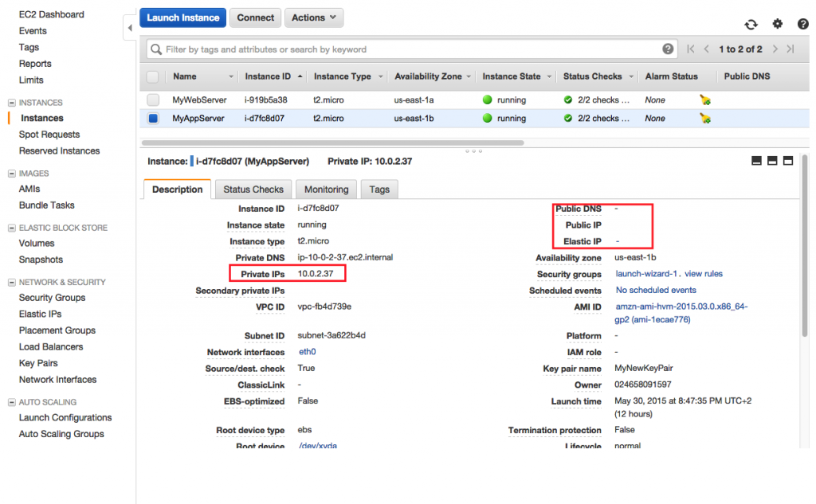This screenshot has width=816, height=504.
Task: Switch to the Status Checks tab
Action: click(x=253, y=189)
